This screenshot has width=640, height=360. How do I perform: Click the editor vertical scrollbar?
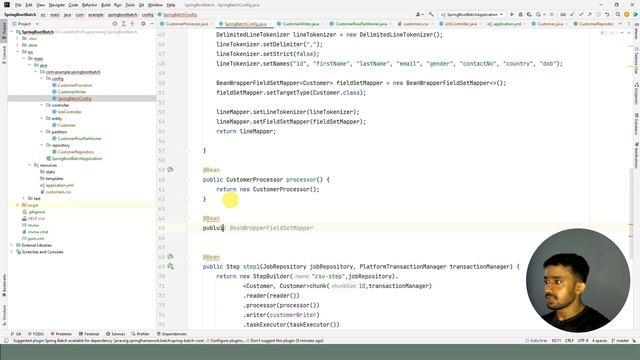pyautogui.click(x=631, y=213)
